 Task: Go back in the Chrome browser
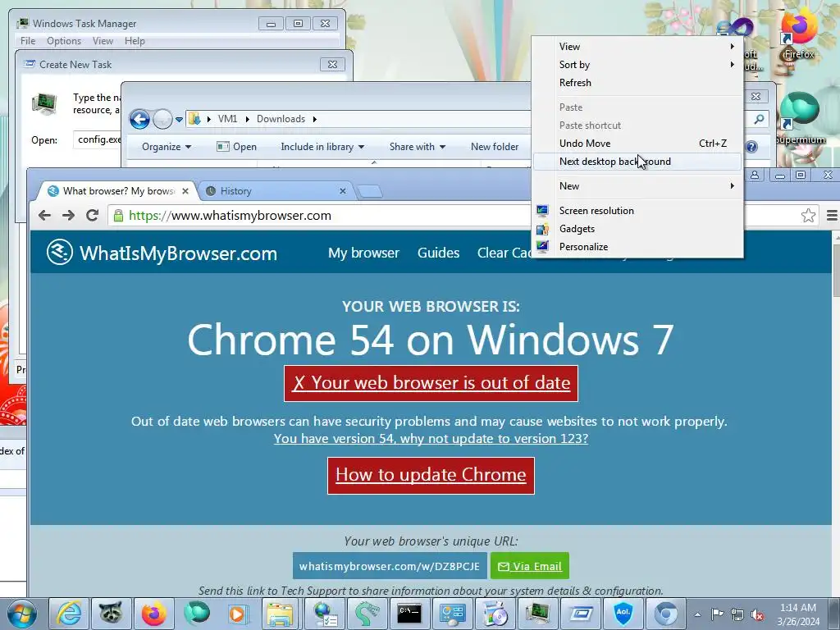click(44, 216)
